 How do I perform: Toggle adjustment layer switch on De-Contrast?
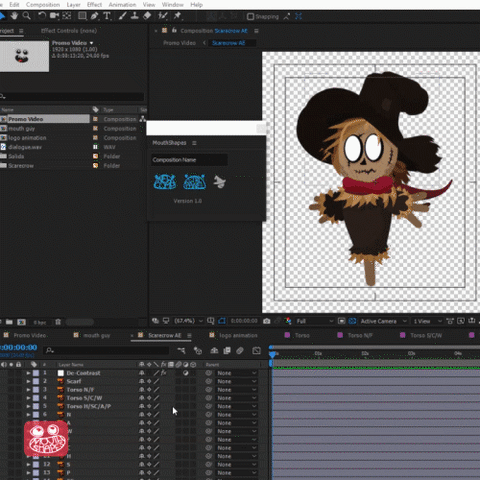186,373
